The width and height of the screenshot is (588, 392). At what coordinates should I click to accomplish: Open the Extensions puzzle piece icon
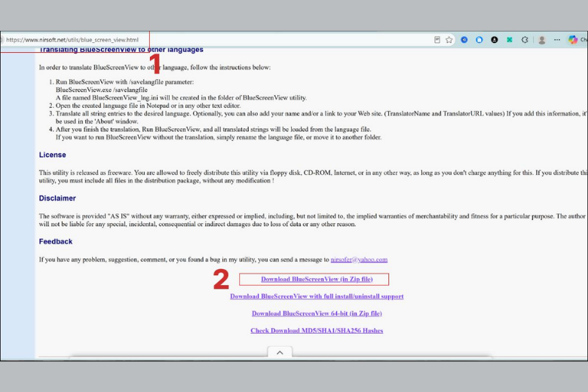(525, 40)
